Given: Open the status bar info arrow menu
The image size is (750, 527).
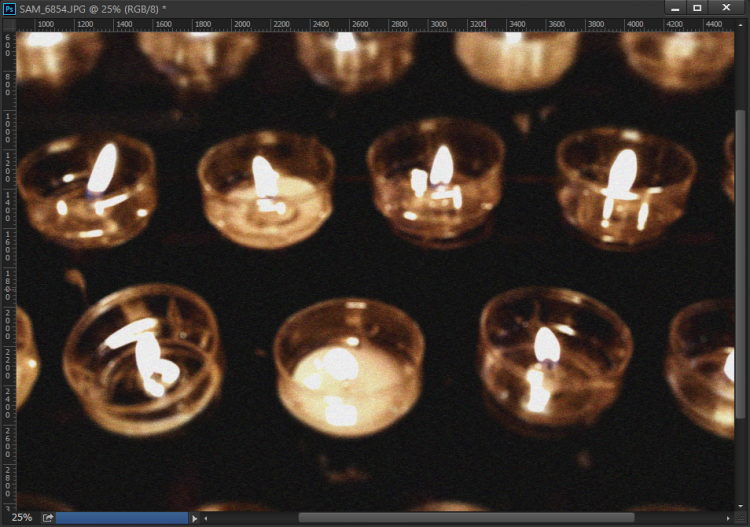Looking at the screenshot, I should (194, 518).
